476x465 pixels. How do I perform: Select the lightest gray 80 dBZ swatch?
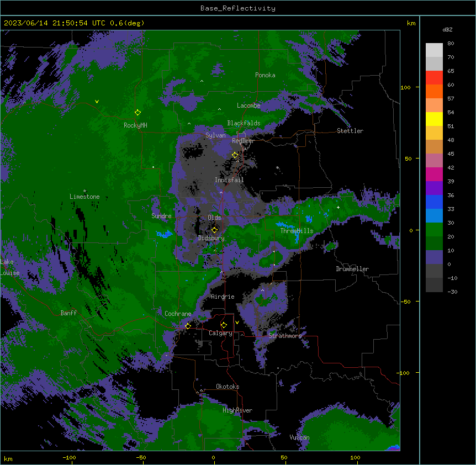pyautogui.click(x=434, y=50)
